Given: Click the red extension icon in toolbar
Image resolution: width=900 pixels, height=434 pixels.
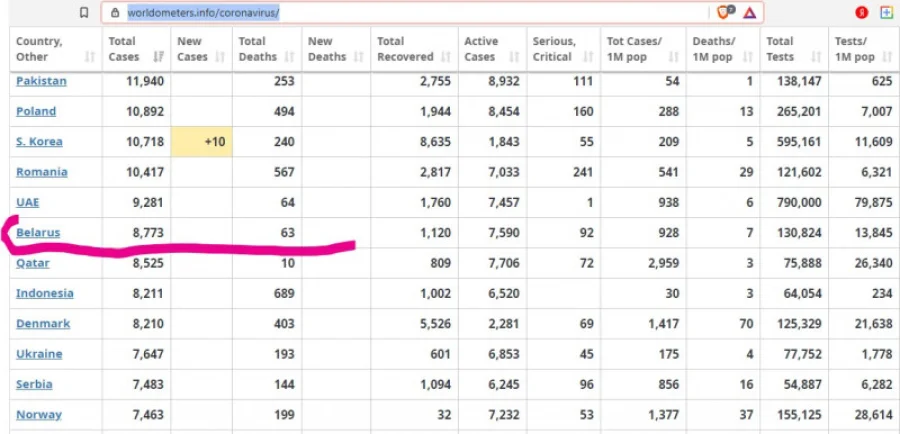Looking at the screenshot, I should [861, 13].
